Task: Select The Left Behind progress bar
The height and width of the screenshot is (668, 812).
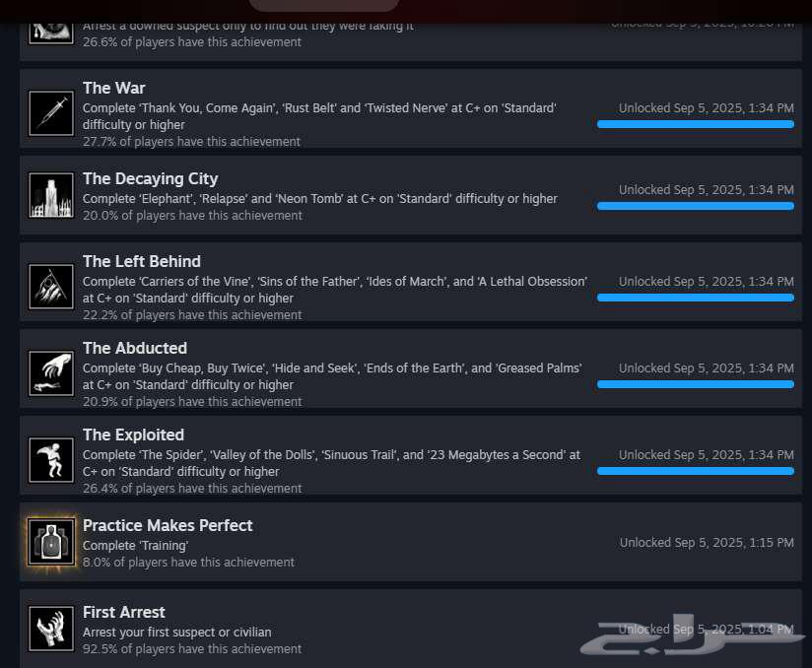Action: tap(696, 298)
